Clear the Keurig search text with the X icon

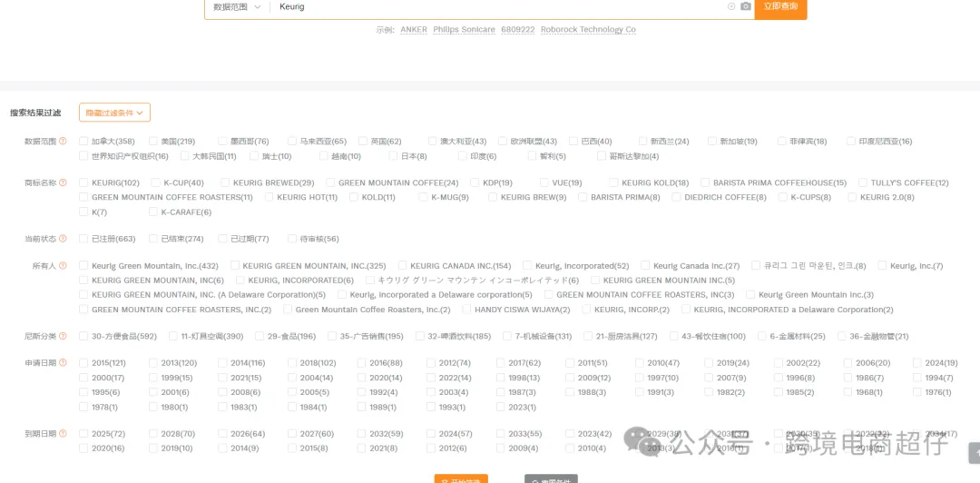click(731, 6)
